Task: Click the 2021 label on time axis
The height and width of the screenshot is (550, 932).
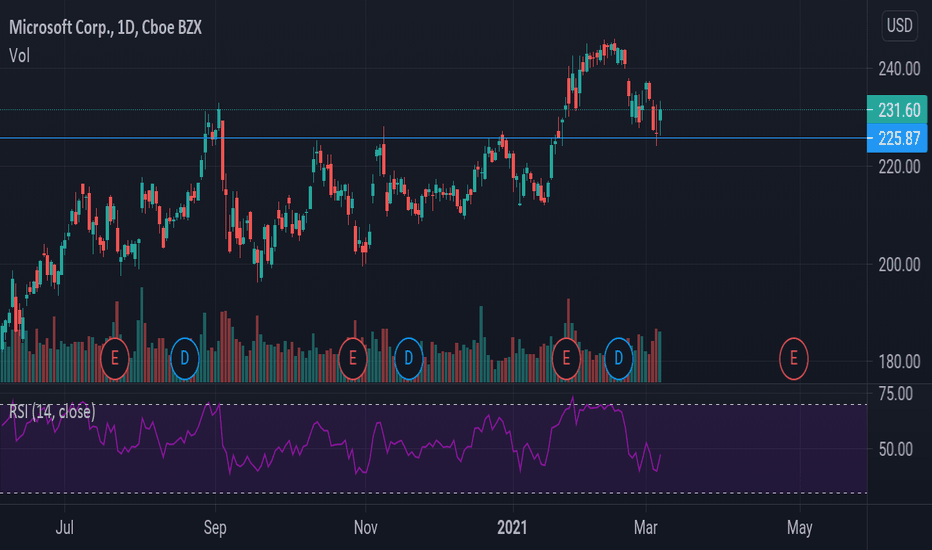Action: click(x=512, y=527)
